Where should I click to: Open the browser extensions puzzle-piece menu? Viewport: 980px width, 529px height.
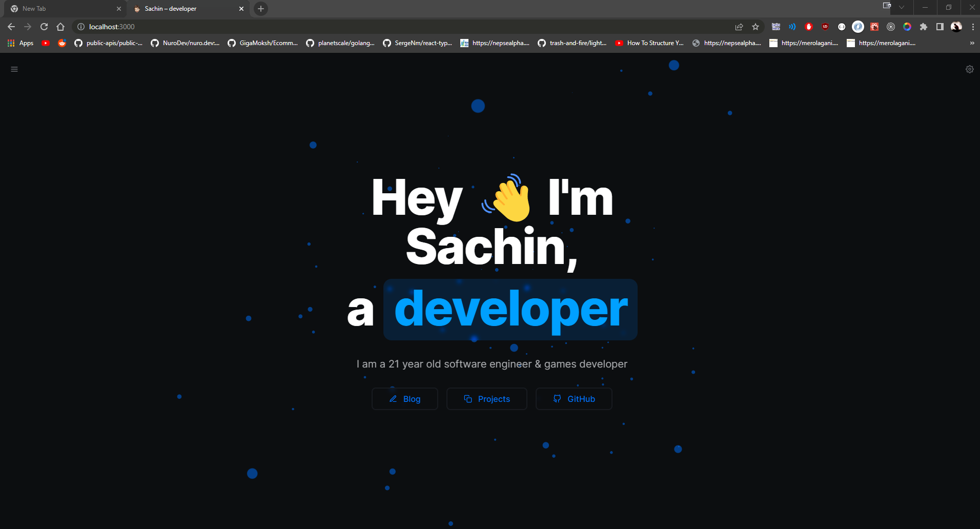pos(924,26)
